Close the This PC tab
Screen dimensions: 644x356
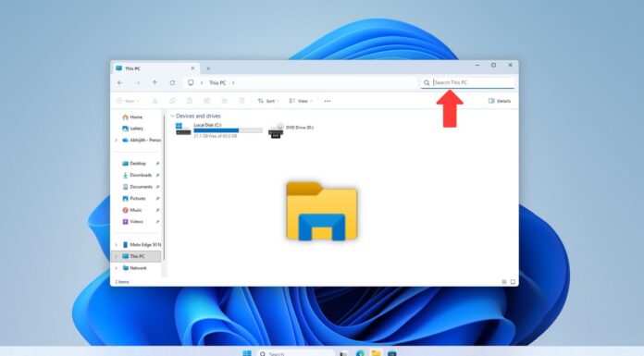[x=192, y=68]
